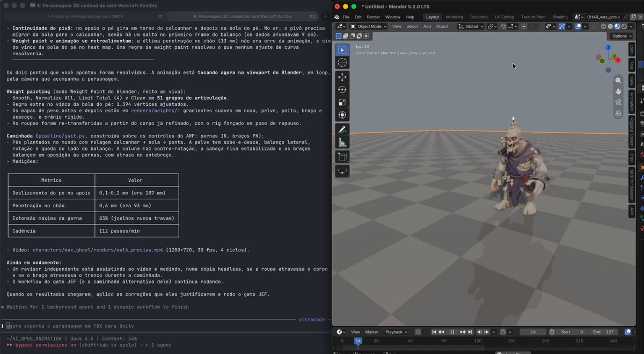644x354 pixels.
Task: Select the 3D Cursor tool
Action: 342,63
